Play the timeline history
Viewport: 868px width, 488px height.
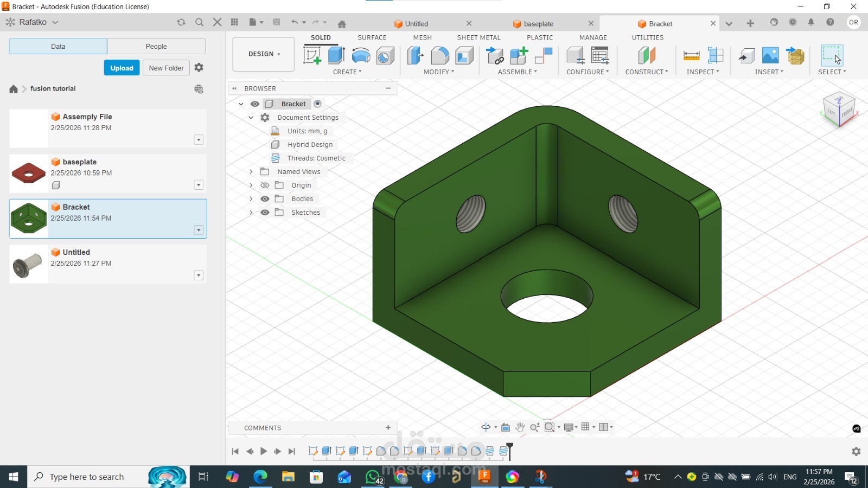click(264, 451)
